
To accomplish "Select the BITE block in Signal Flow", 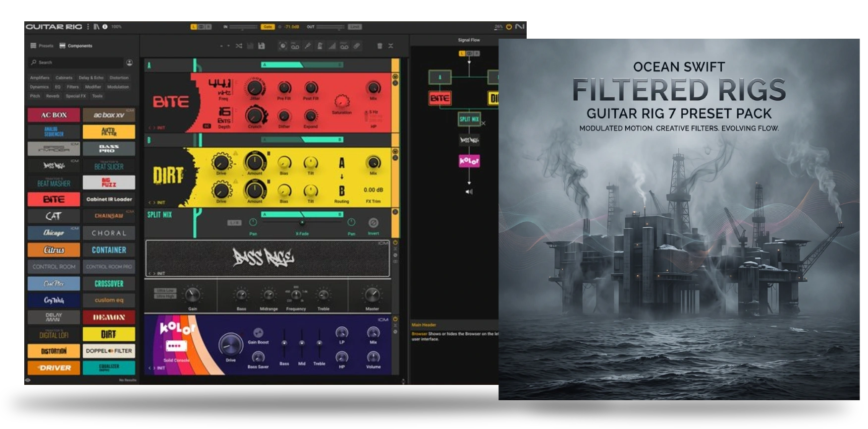I will point(439,98).
